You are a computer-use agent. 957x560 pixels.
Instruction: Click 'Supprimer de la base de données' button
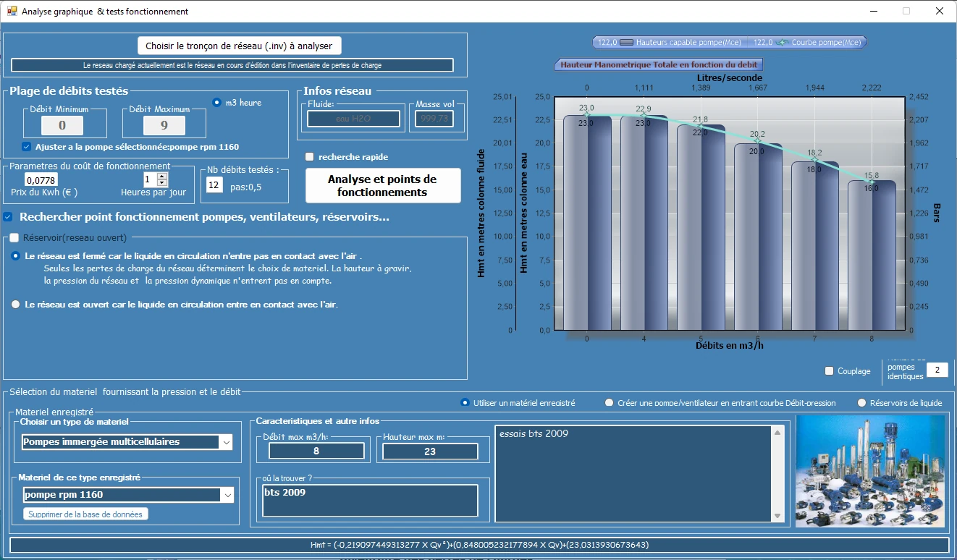point(86,514)
